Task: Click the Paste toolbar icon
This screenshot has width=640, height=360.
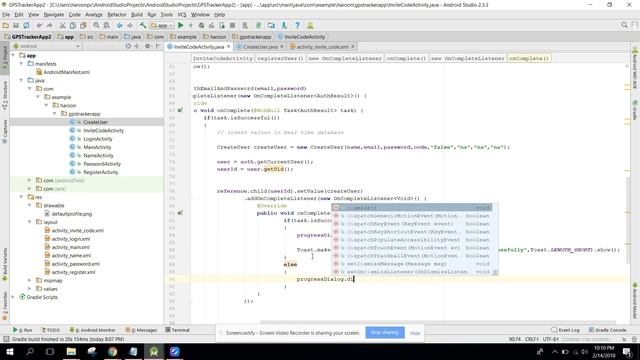Action: point(83,25)
